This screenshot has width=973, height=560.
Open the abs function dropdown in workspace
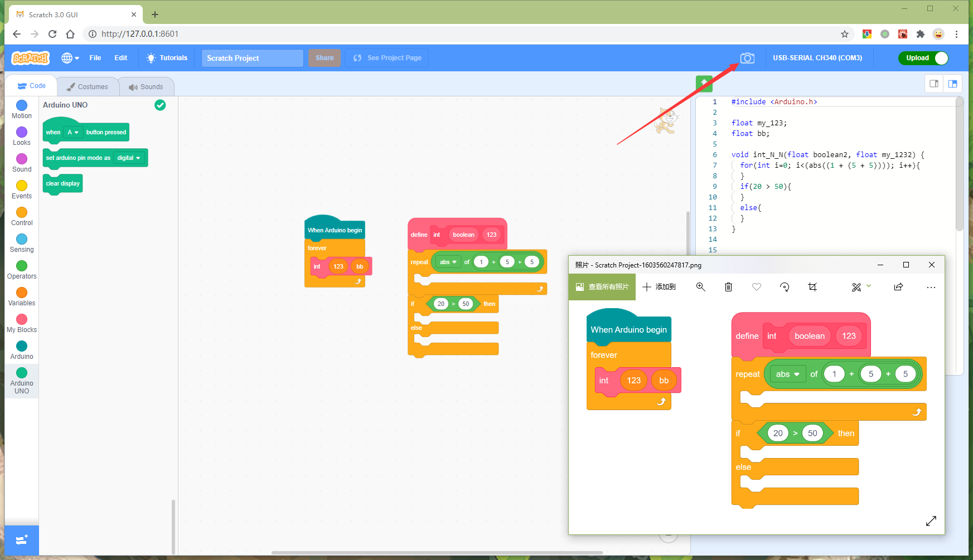(x=448, y=262)
